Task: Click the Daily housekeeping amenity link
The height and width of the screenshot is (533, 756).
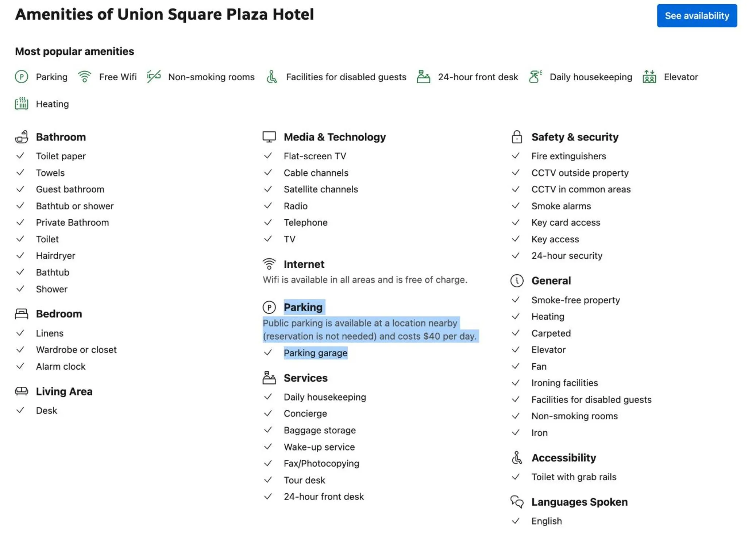Action: (x=591, y=77)
